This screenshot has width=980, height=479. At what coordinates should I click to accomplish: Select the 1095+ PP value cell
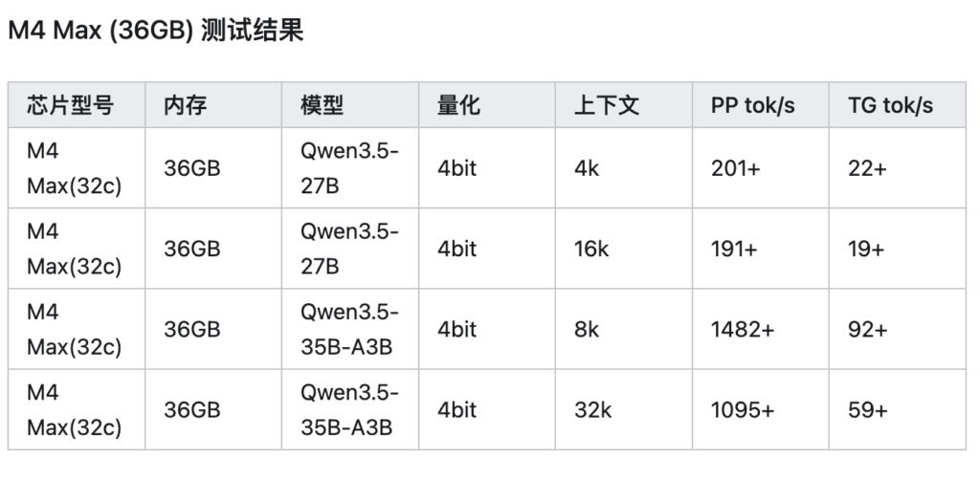761,409
